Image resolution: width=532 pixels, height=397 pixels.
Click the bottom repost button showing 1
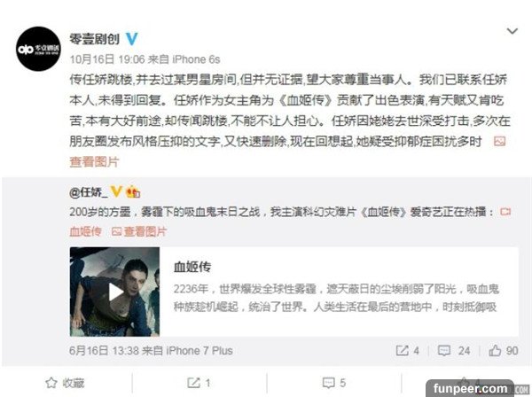[x=199, y=383]
